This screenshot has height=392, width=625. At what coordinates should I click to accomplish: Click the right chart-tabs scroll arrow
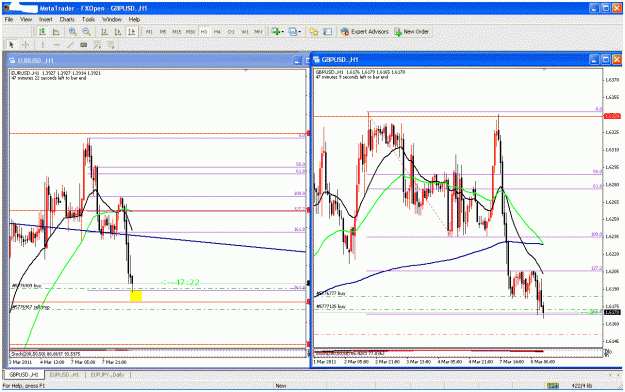click(x=619, y=375)
